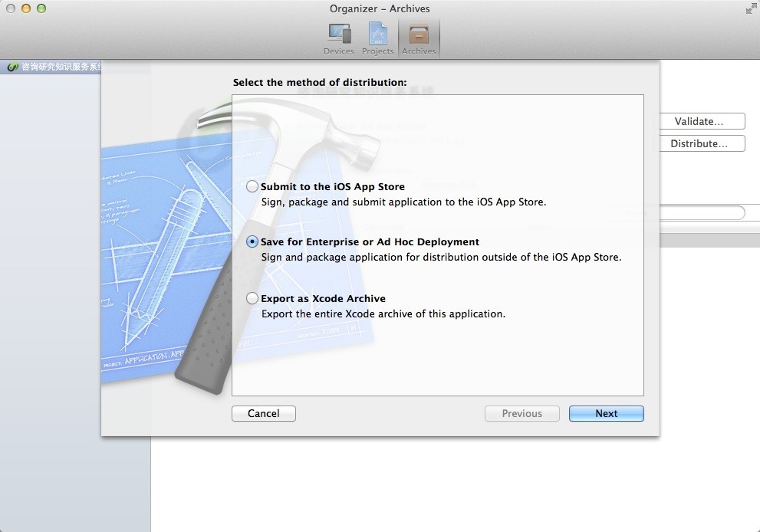Select Submit to the iOS App Store

(252, 186)
